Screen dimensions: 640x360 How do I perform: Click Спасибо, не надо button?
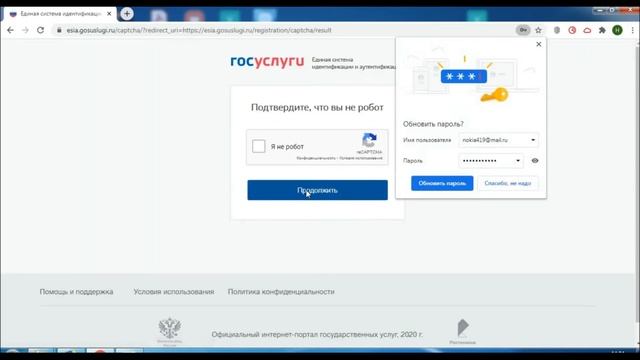click(x=508, y=183)
